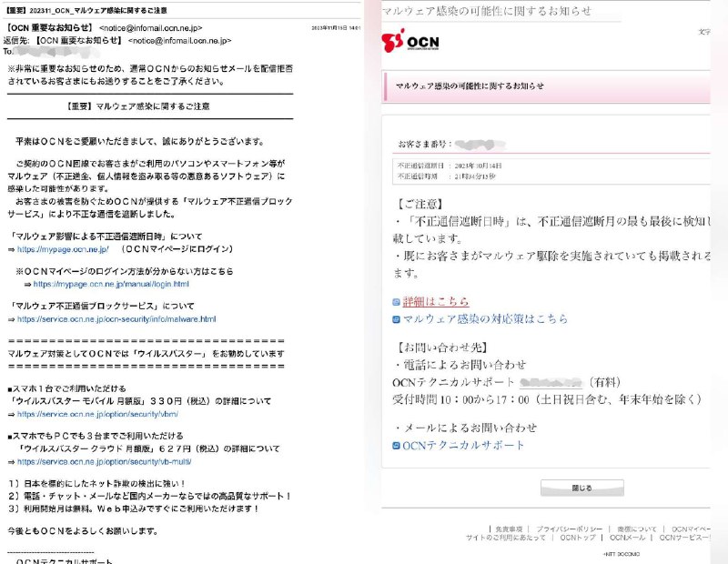The image size is (728, 564).
Task: Click the お客さま番号 label
Action: [x=425, y=145]
